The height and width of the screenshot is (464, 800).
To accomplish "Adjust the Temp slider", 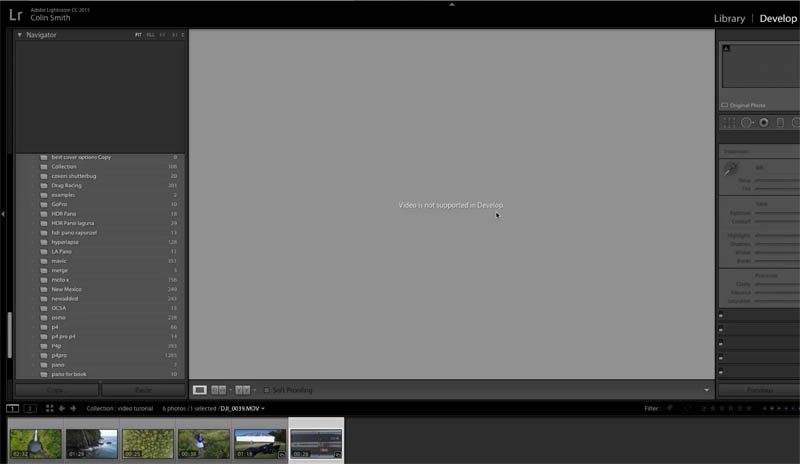I will coord(777,180).
